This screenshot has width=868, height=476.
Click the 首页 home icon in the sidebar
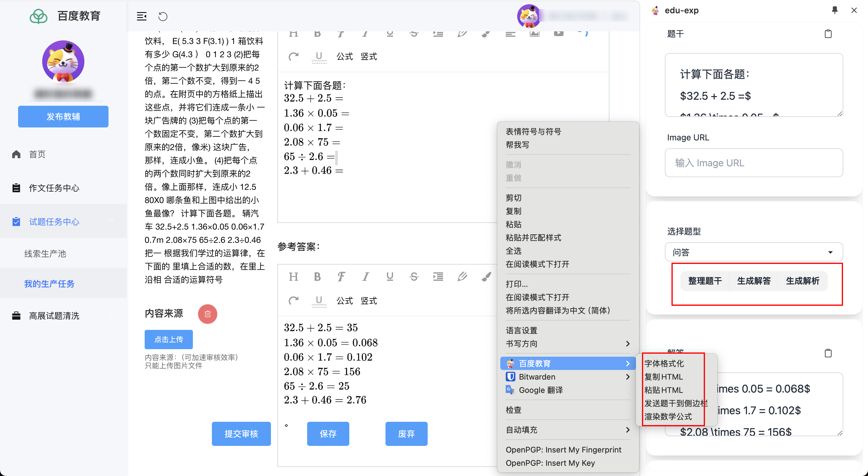point(16,154)
